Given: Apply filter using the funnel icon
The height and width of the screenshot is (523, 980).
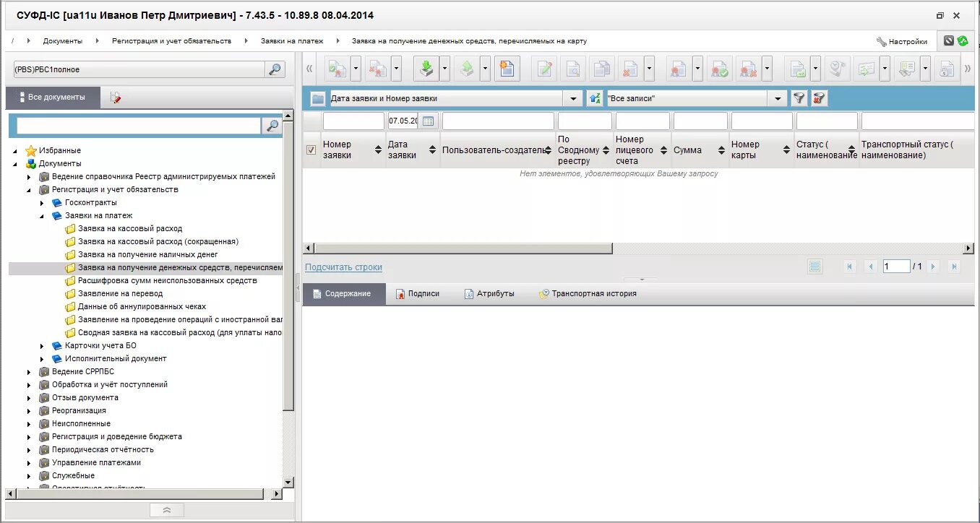Looking at the screenshot, I should click(x=799, y=98).
